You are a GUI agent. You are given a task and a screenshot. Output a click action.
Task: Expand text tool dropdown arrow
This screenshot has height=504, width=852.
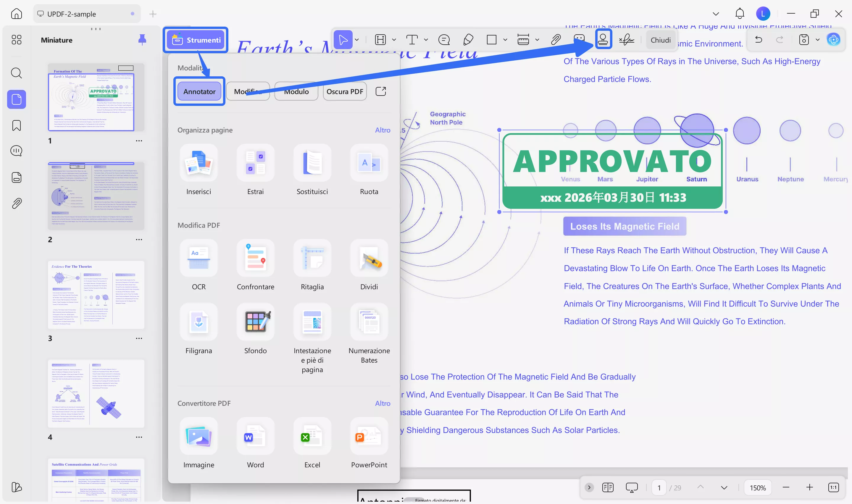point(426,40)
